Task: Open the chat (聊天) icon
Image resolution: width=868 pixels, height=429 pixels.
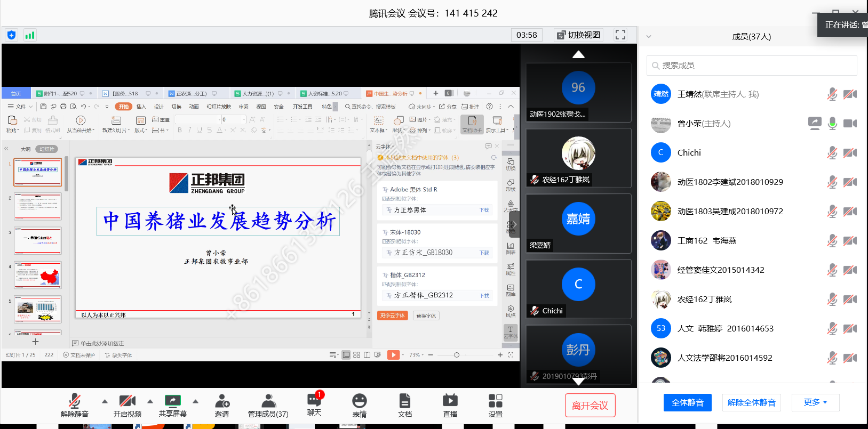Action: point(314,401)
